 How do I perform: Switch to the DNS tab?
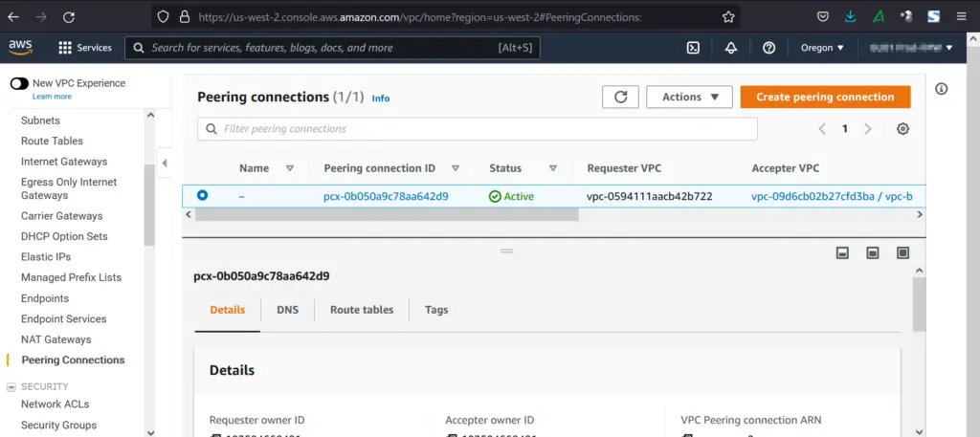pyautogui.click(x=287, y=310)
